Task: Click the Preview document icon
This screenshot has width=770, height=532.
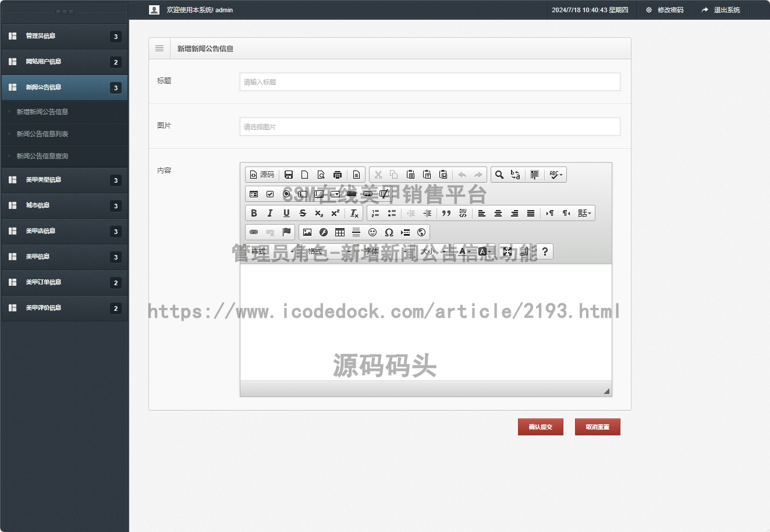Action: (321, 175)
